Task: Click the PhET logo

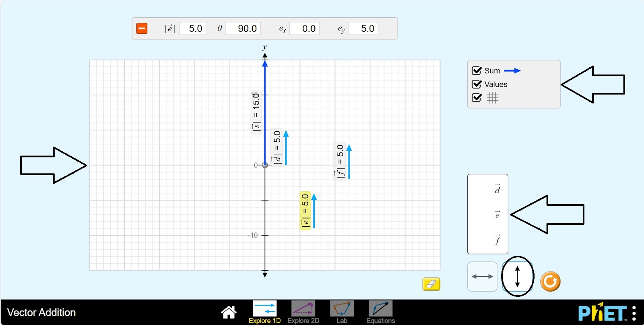Action: pyautogui.click(x=602, y=313)
